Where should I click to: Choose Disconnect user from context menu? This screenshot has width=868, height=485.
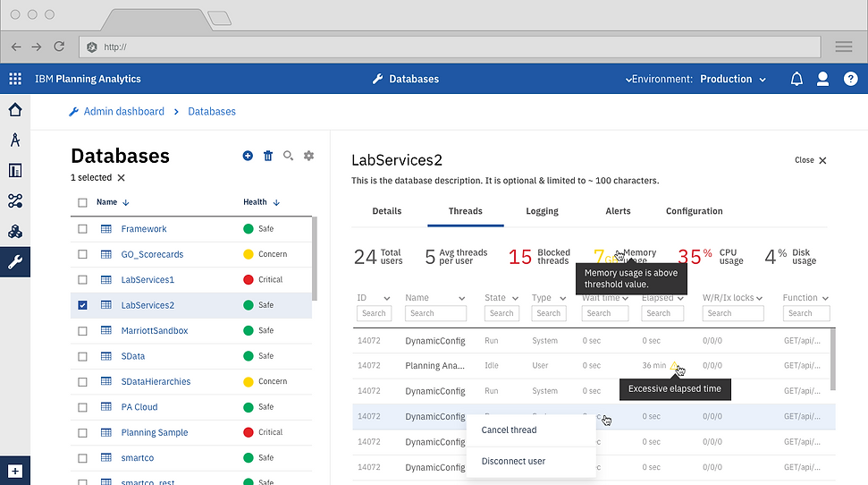[531, 461]
